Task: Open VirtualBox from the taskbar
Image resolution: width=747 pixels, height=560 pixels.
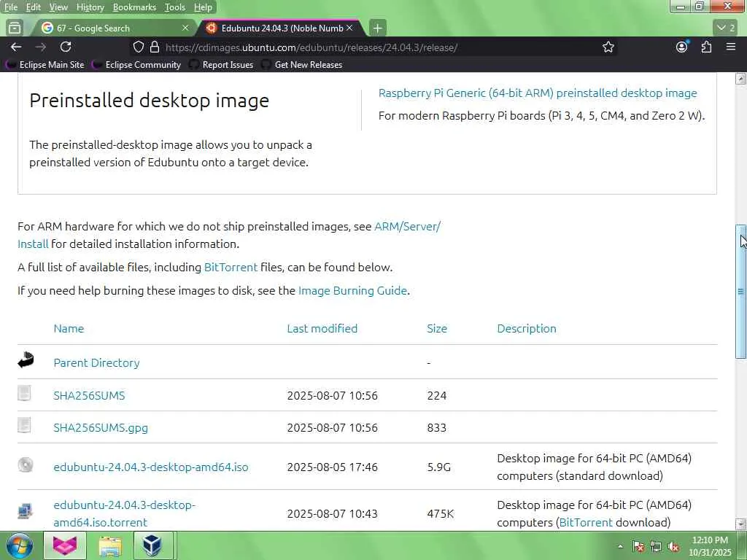Action: (x=152, y=545)
